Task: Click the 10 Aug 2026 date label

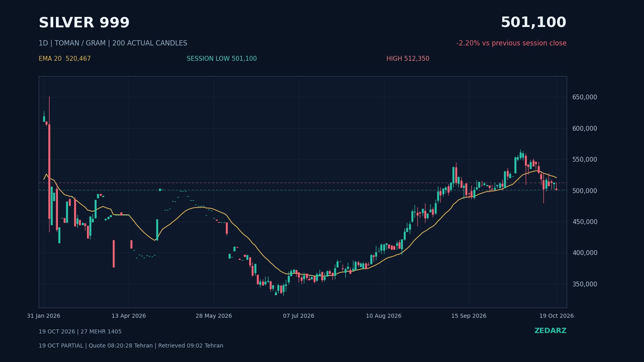Action: 384,316
